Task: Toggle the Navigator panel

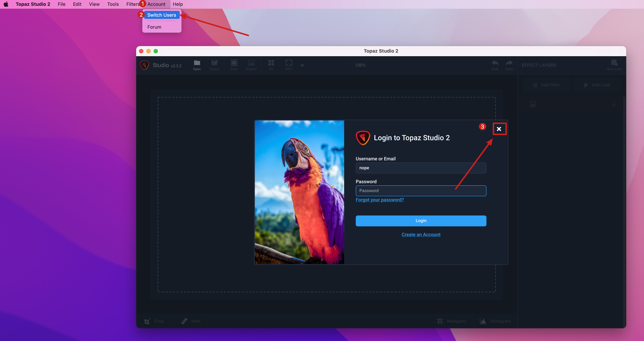Action: click(x=451, y=321)
